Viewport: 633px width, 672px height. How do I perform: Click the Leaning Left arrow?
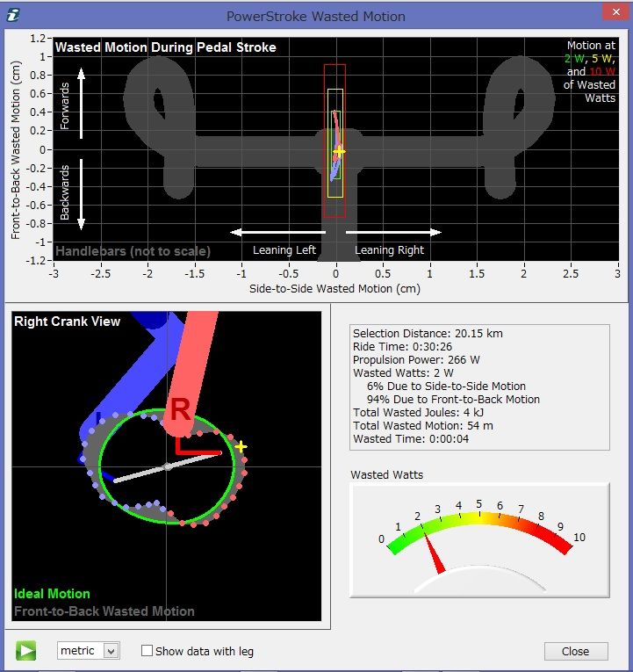(278, 232)
